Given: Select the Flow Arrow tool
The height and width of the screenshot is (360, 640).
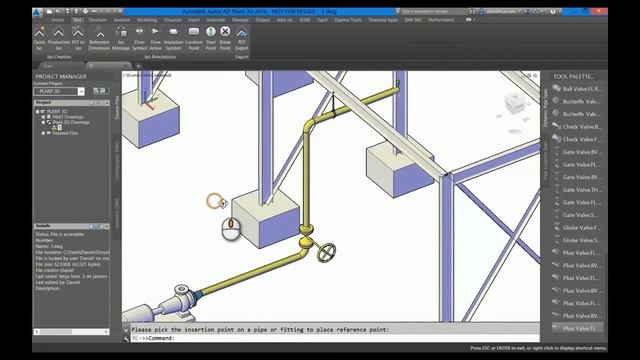Looking at the screenshot, I should click(x=156, y=38).
